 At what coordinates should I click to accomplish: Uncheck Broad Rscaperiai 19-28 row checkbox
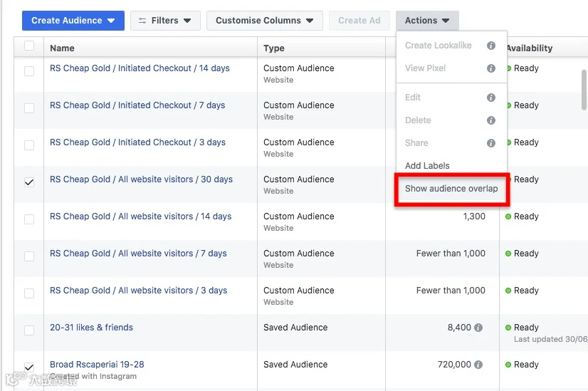[29, 367]
